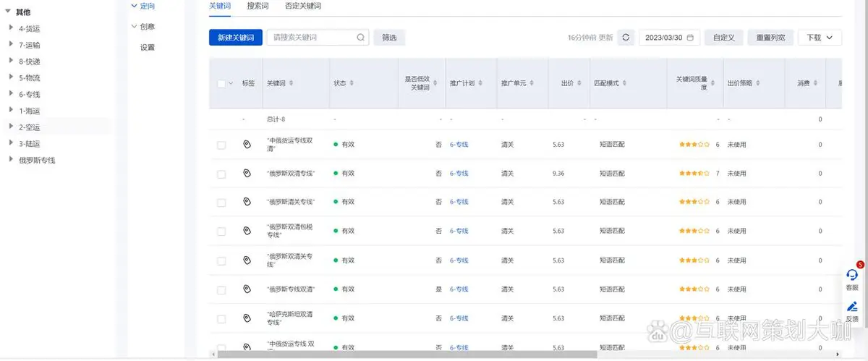Toggle the select-all checkbox in table header

tap(221, 84)
